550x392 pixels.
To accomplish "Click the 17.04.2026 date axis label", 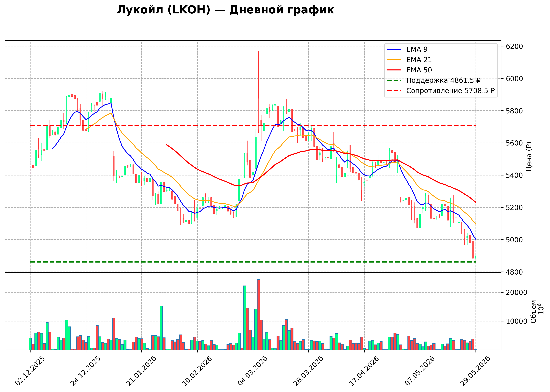I will 364,371.
